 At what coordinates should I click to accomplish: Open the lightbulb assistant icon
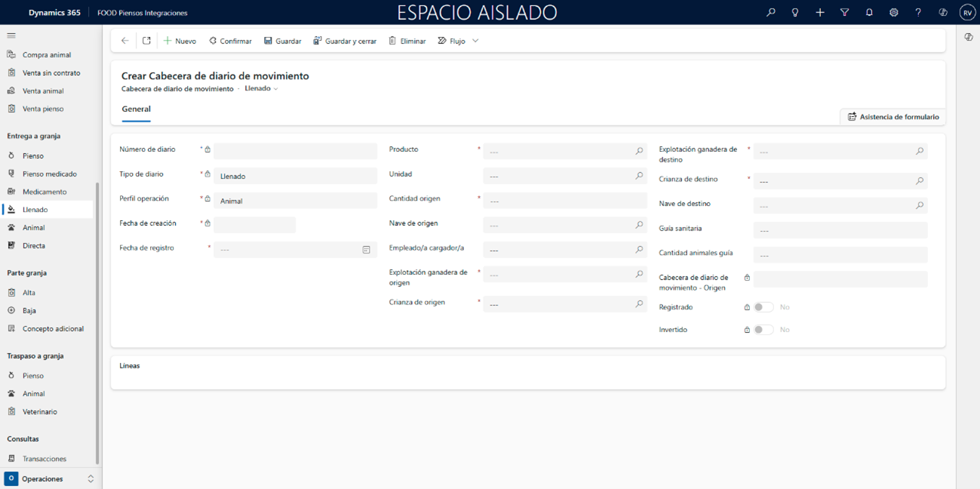coord(795,13)
